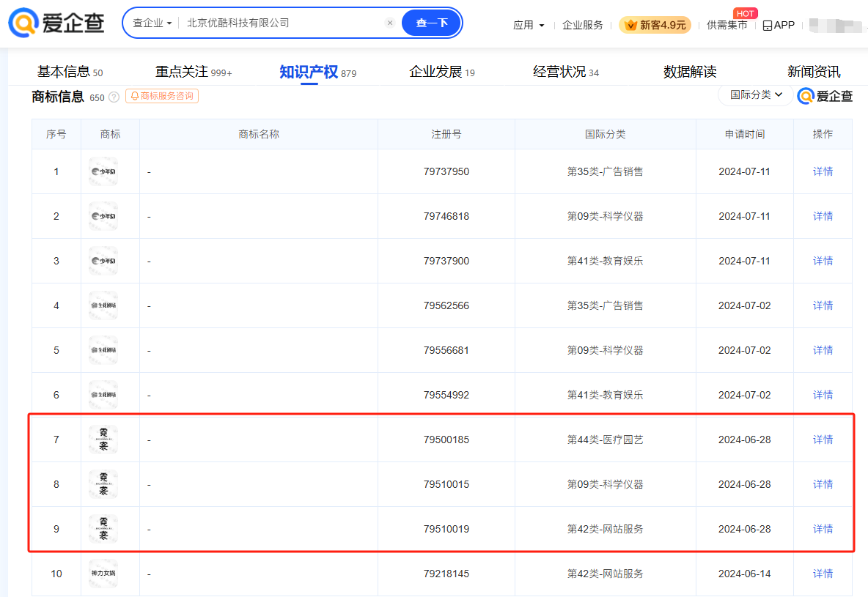Open the 企业服务 link
The height and width of the screenshot is (597, 868).
(582, 25)
